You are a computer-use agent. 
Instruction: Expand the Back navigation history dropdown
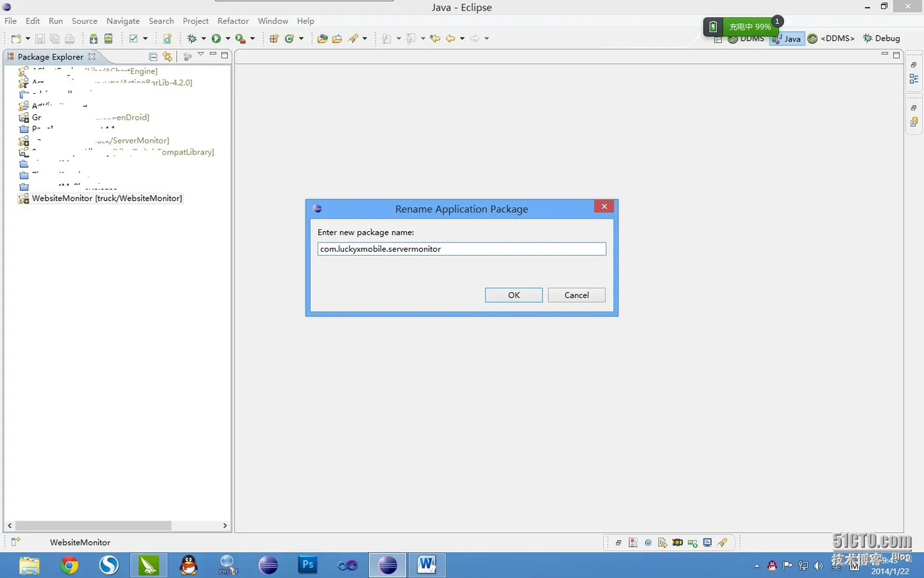tap(462, 38)
